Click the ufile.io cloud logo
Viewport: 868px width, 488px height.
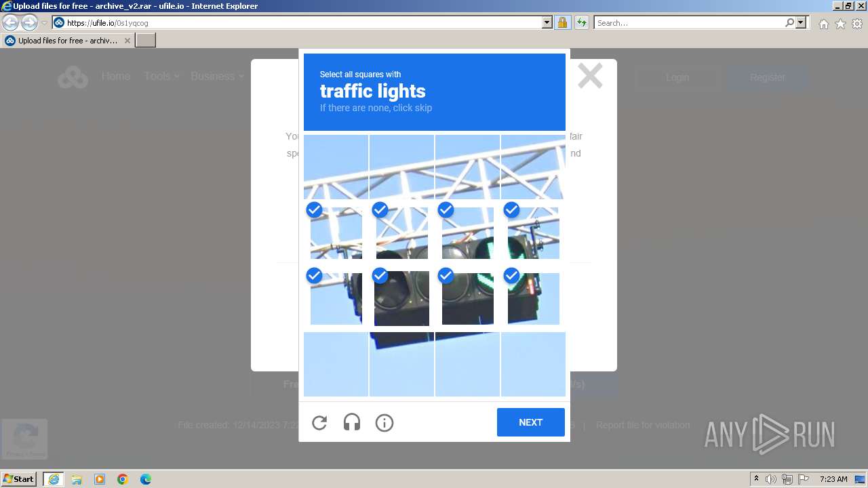73,77
